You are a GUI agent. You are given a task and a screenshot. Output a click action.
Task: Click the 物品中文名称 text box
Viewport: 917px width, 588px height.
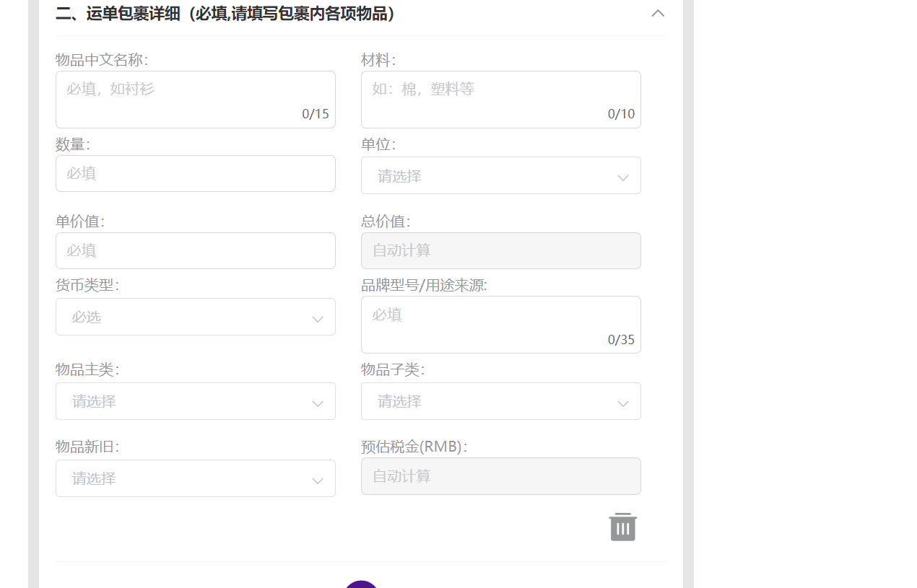(x=196, y=100)
